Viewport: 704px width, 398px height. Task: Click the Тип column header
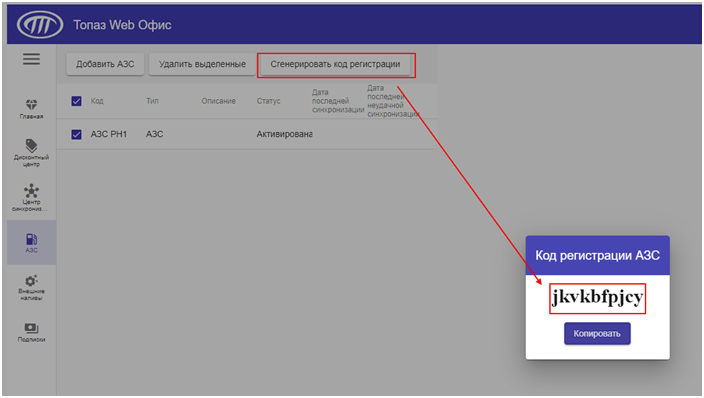[152, 101]
